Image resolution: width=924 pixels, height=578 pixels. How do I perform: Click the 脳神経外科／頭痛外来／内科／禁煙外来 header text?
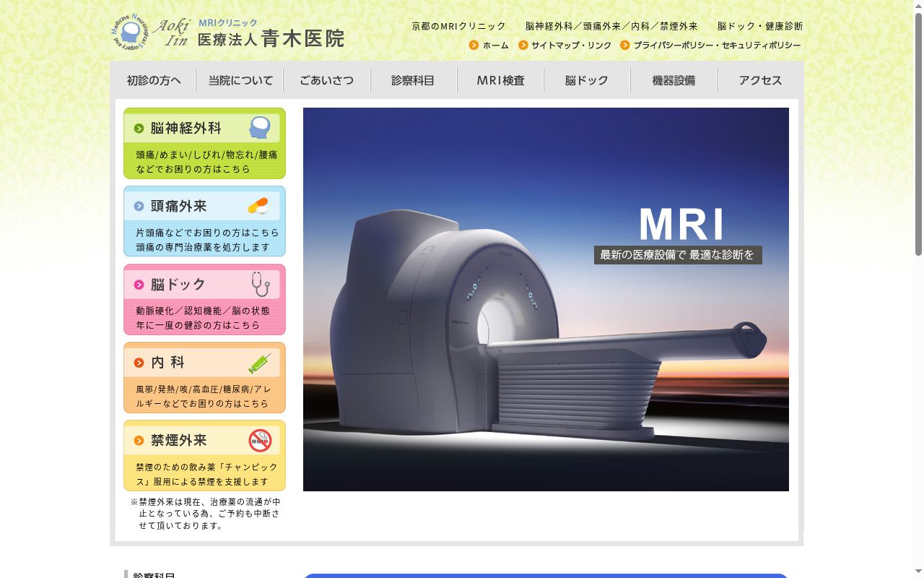pyautogui.click(x=611, y=26)
